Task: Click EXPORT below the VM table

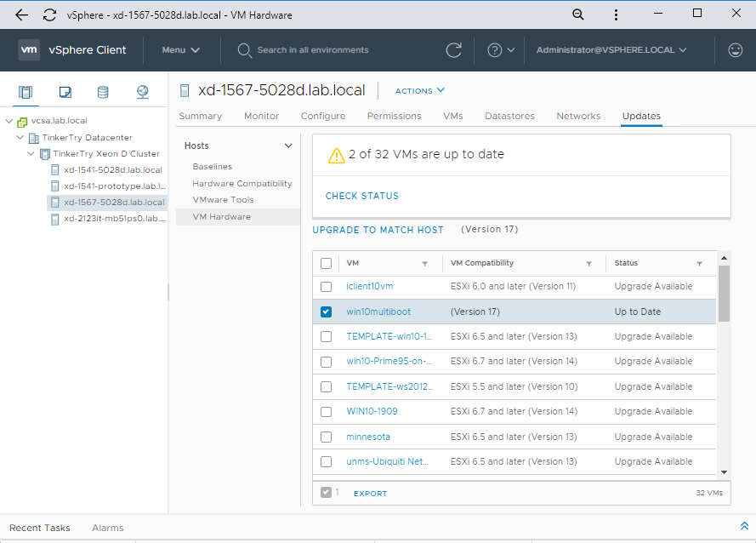Action: tap(370, 494)
